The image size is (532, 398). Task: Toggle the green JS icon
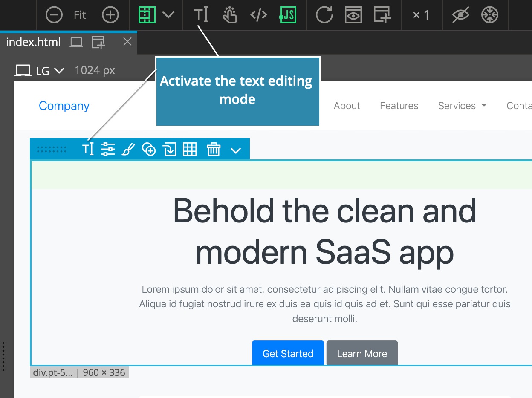click(x=288, y=15)
